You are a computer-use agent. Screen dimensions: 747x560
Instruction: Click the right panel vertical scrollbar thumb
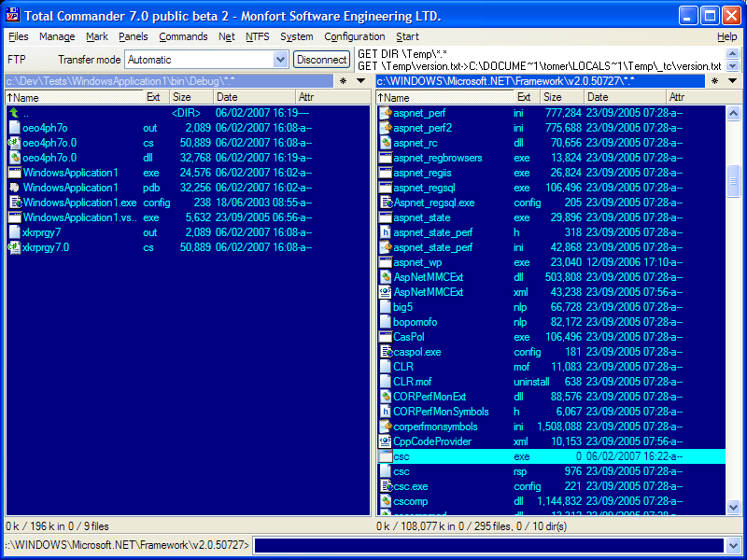pos(733,181)
